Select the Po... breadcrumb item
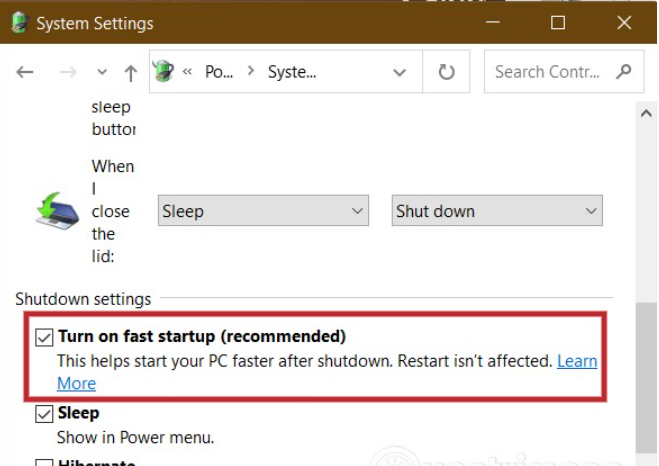The image size is (659, 466). click(x=218, y=72)
